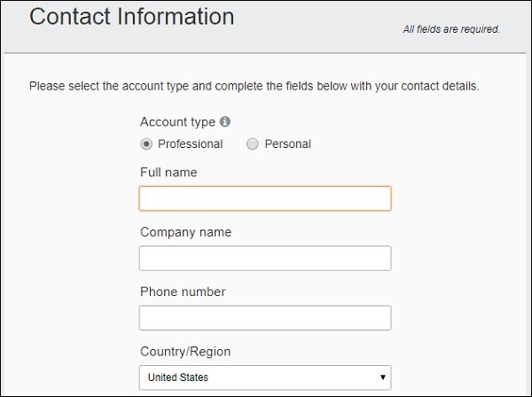Image resolution: width=532 pixels, height=397 pixels.
Task: Focus the Full name input field
Action: [264, 198]
